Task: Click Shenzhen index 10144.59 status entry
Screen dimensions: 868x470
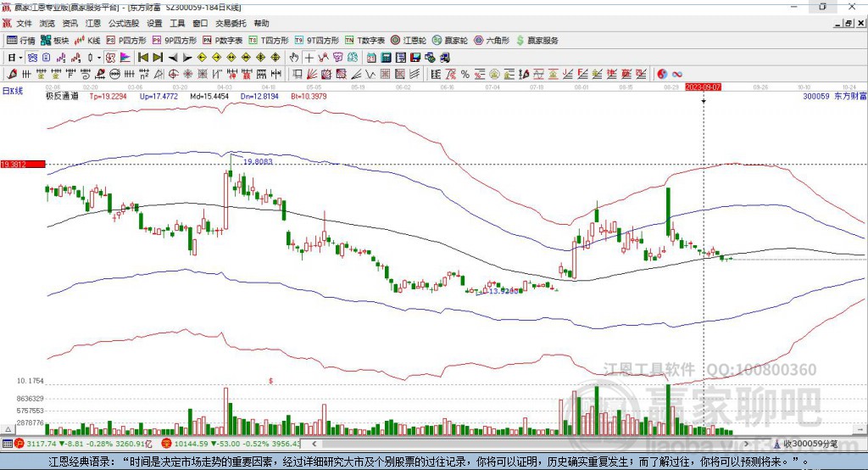Action: click(231, 444)
